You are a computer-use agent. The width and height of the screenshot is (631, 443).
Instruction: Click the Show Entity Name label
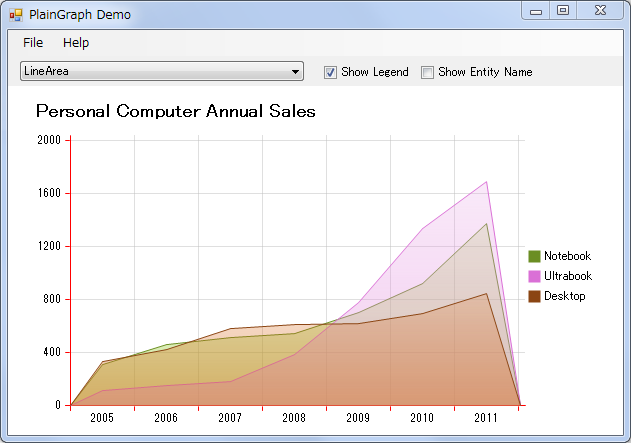485,72
